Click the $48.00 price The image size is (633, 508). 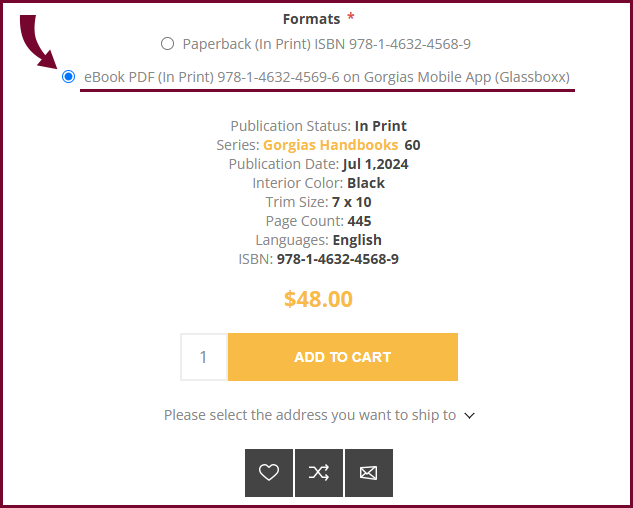coord(318,299)
